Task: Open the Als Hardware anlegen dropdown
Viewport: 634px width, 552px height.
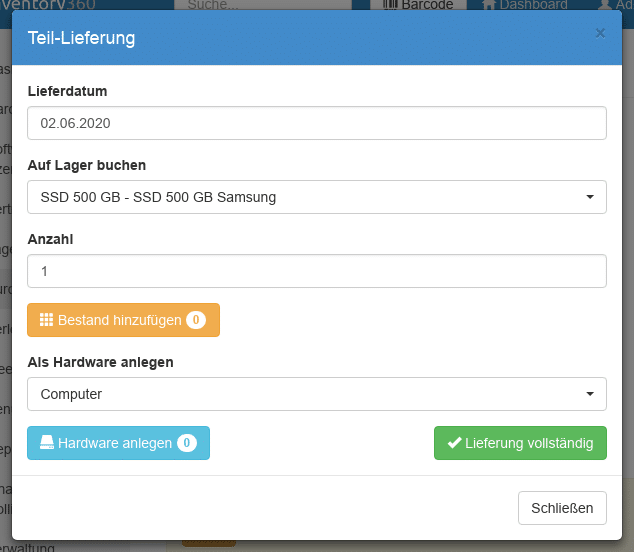Action: [x=317, y=394]
